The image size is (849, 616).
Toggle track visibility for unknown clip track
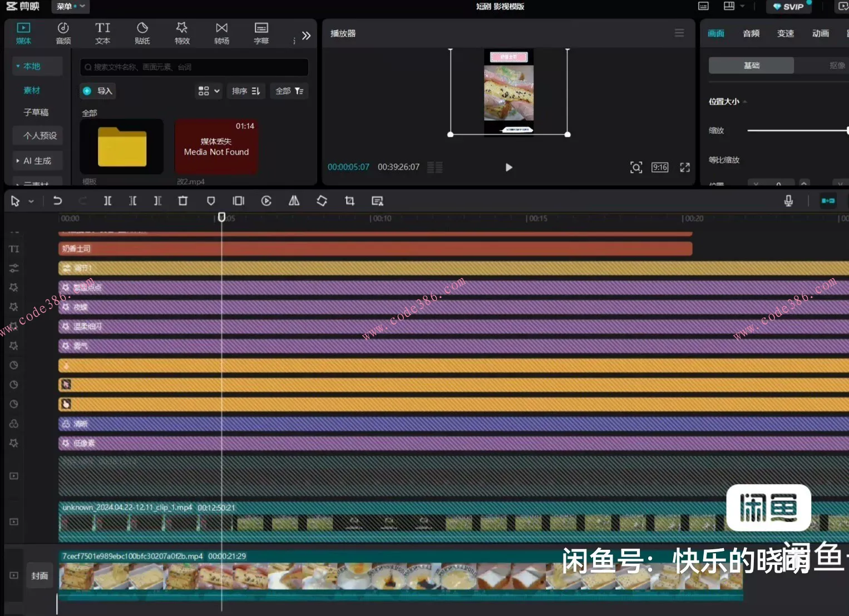[14, 521]
